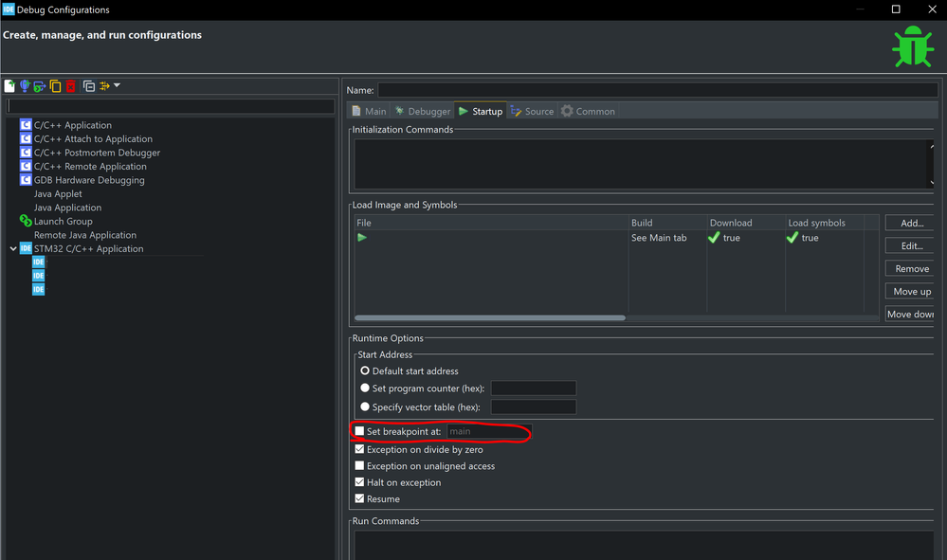
Task: Click the Download column header
Action: pos(746,223)
